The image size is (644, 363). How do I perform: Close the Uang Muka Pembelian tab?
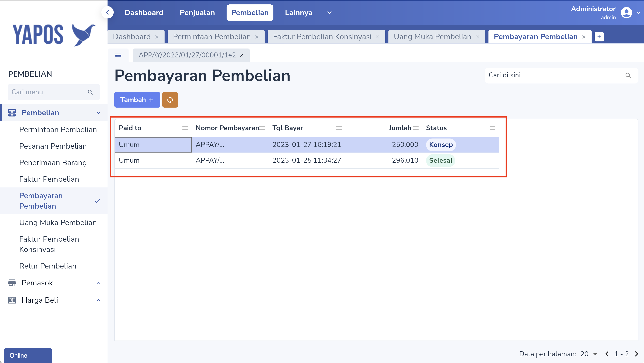[x=478, y=37]
